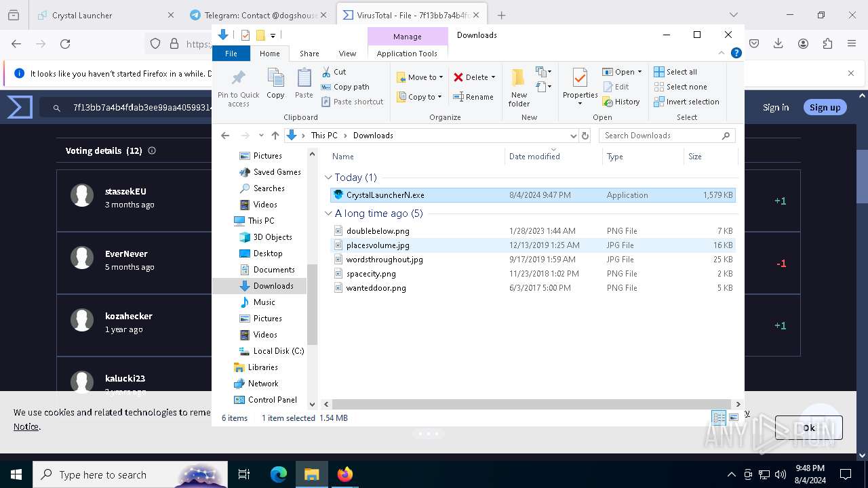Click the History ribbon button

(621, 102)
